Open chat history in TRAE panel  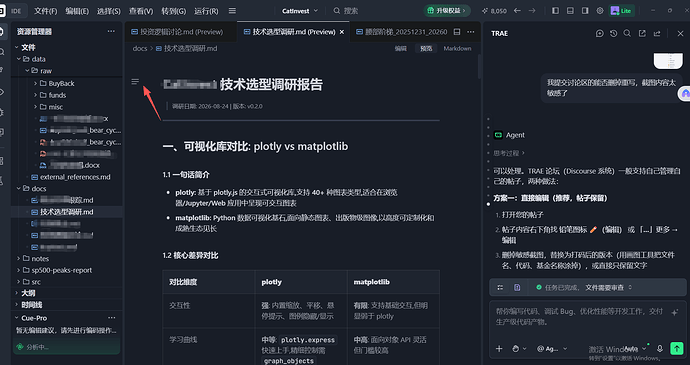coord(613,33)
